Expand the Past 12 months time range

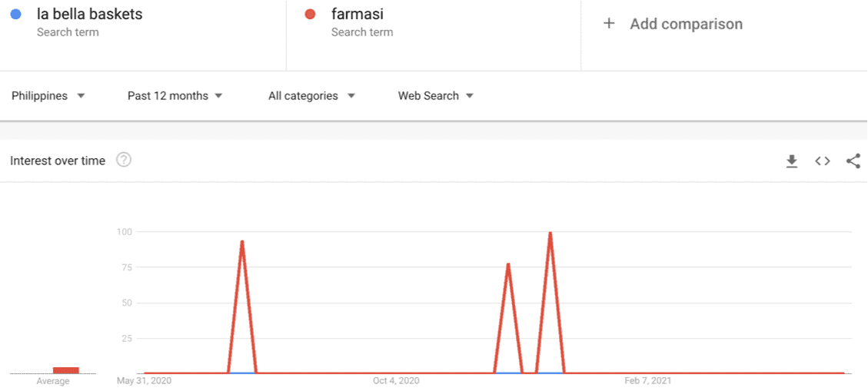coord(175,96)
